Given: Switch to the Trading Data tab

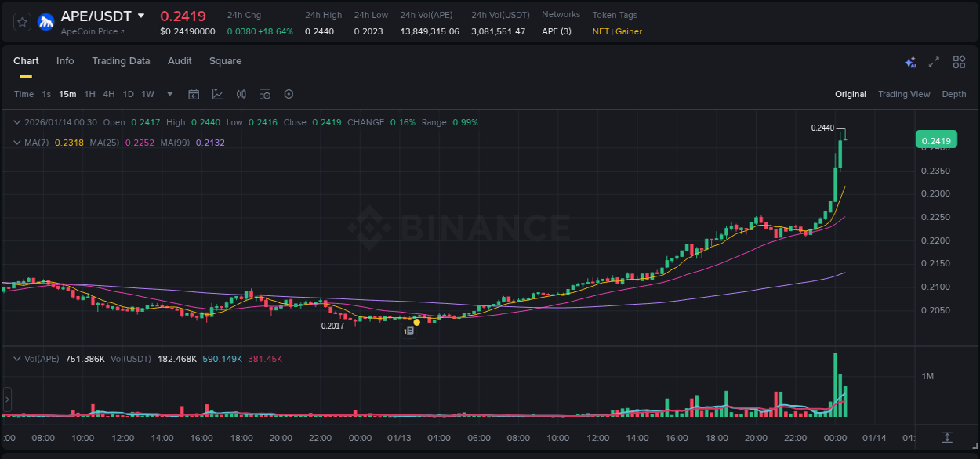Looking at the screenshot, I should click(121, 61).
